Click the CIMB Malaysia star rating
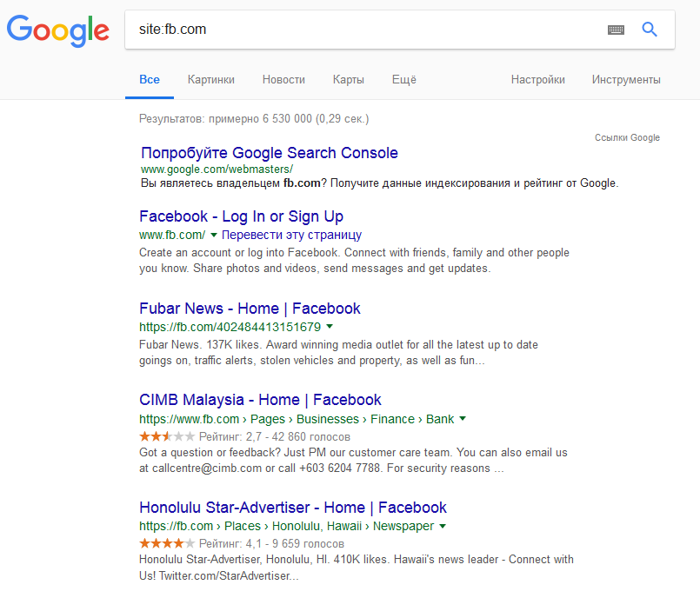700x598 pixels. pyautogui.click(x=167, y=436)
